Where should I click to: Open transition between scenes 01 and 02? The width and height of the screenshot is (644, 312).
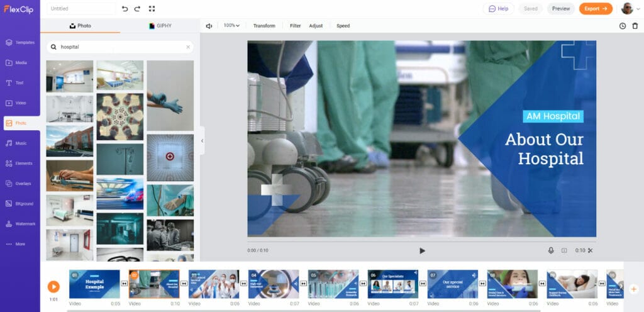pyautogui.click(x=125, y=284)
